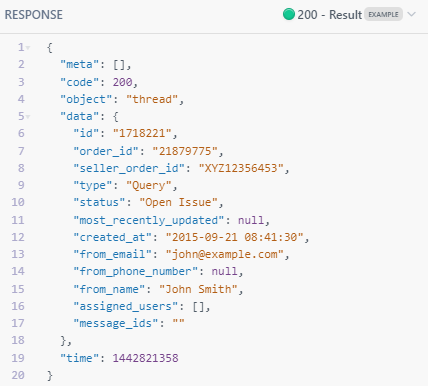Click the "from_phone_number" key
This screenshot has height=386, width=428.
pos(136,271)
